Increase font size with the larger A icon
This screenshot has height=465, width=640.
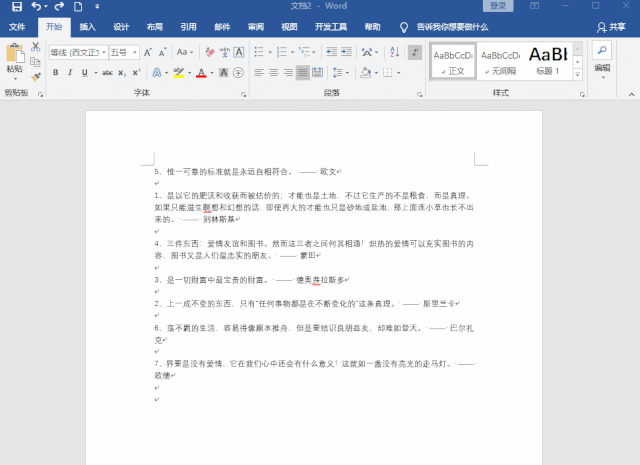[148, 52]
